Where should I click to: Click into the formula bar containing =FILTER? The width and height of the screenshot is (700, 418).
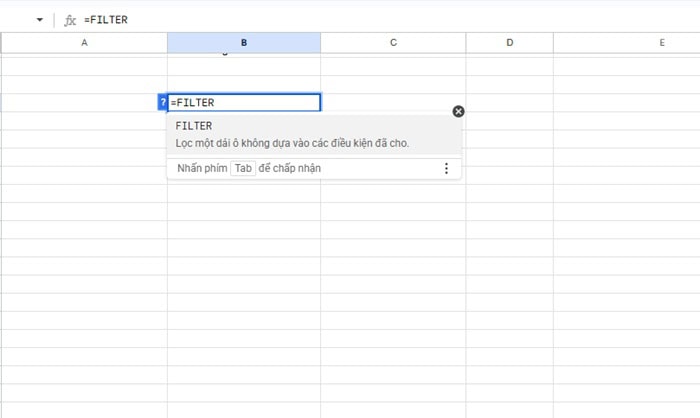300,20
